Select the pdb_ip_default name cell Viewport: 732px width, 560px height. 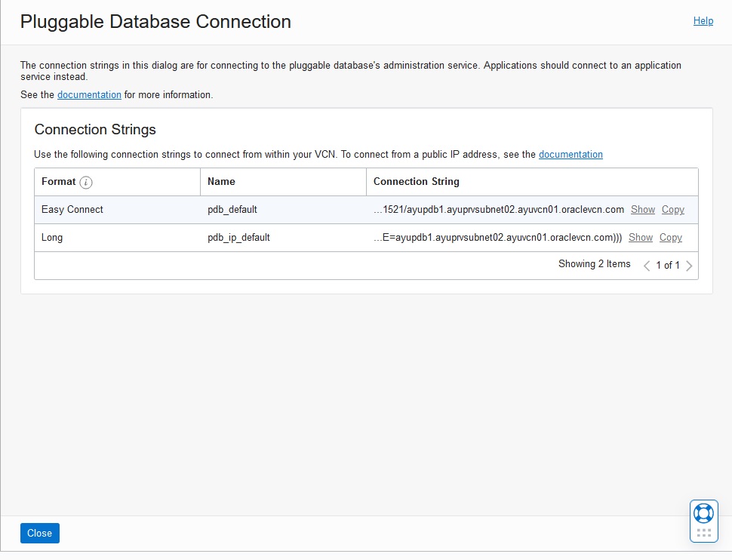[238, 237]
